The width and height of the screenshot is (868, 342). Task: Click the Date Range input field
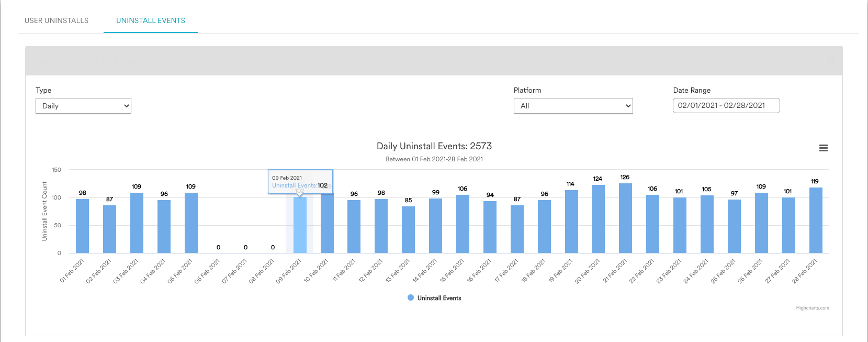(726, 105)
